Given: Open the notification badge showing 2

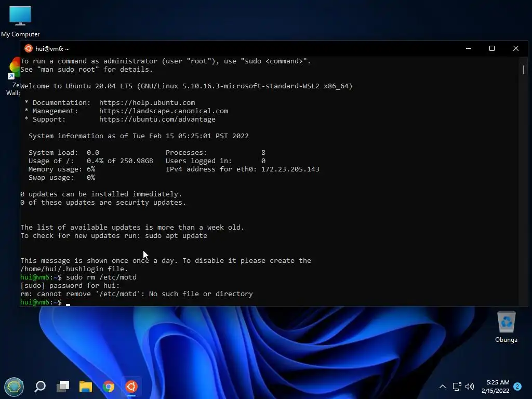Looking at the screenshot, I should (517, 387).
